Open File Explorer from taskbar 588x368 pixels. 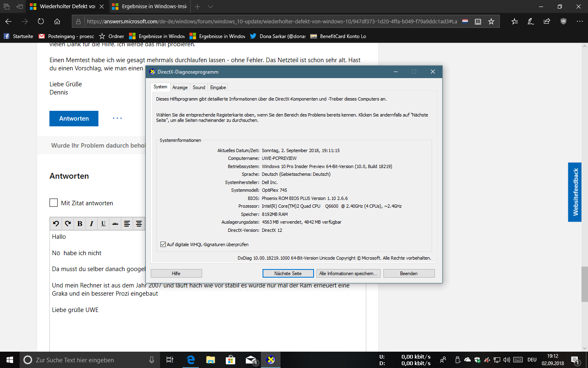(211, 360)
